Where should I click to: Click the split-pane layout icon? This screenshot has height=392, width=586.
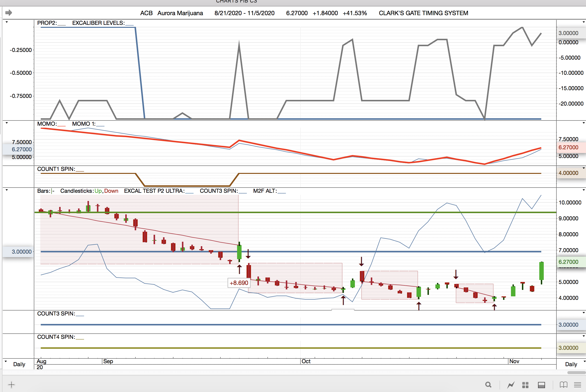point(541,385)
